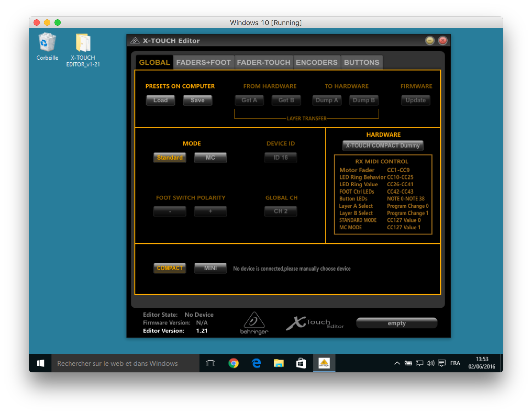Click the Save preset button
This screenshot has width=532, height=414.
point(197,100)
